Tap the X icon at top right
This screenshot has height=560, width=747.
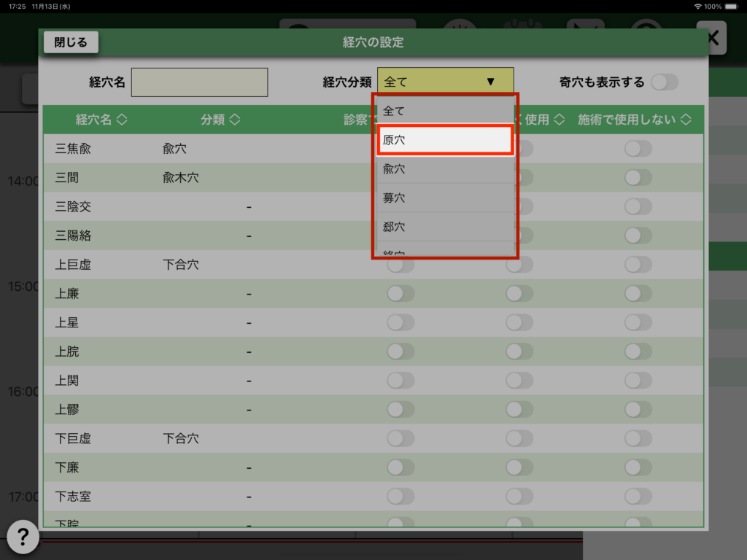point(712,39)
